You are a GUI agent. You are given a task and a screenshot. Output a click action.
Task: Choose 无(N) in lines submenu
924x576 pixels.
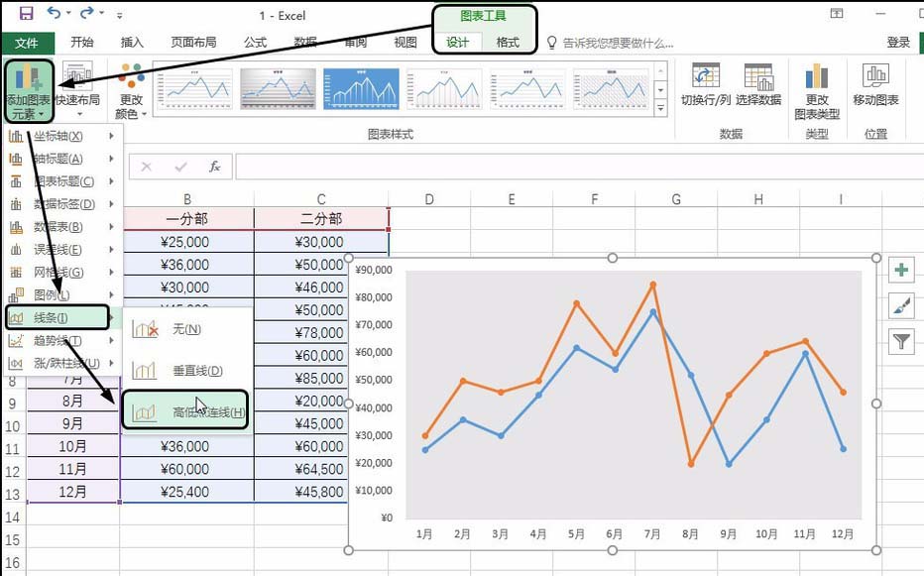click(186, 329)
